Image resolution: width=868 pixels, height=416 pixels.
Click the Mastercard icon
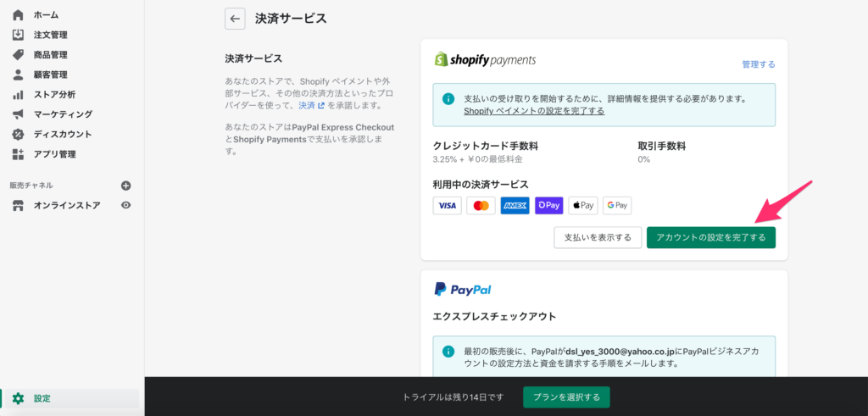tap(481, 205)
